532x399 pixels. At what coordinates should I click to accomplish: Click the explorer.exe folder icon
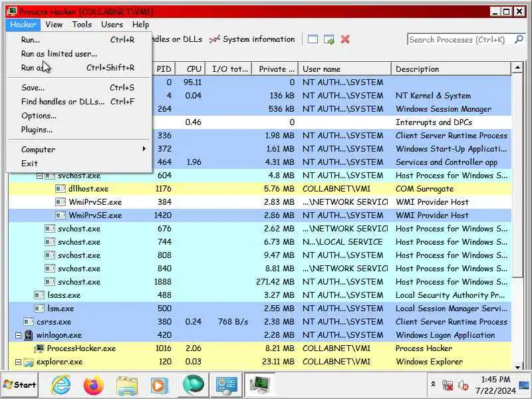point(29,362)
